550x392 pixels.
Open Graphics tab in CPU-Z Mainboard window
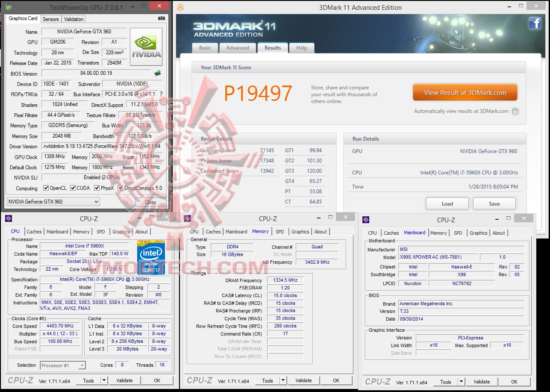coord(479,233)
